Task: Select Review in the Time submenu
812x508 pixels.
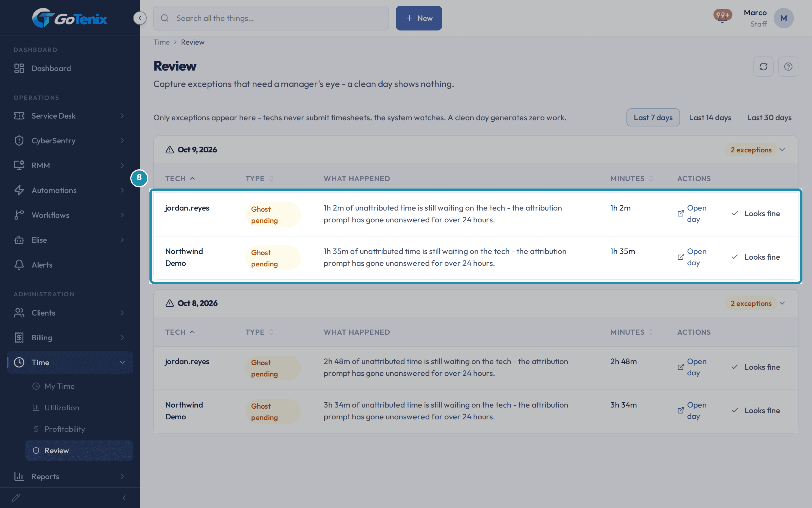Action: [x=79, y=450]
